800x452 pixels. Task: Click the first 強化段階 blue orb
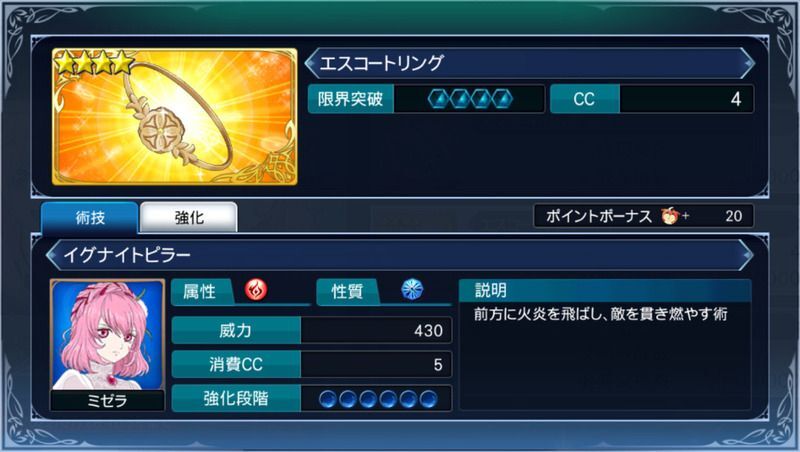coord(328,398)
